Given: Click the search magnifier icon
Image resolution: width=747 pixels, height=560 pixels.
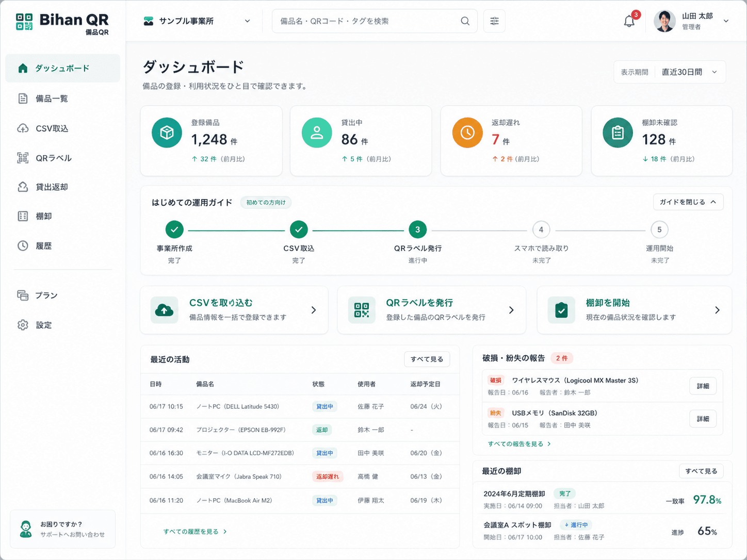Looking at the screenshot, I should 465,21.
